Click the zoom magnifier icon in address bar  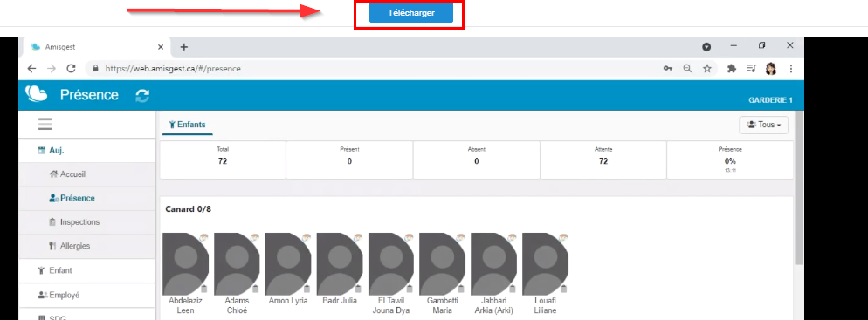pos(687,69)
